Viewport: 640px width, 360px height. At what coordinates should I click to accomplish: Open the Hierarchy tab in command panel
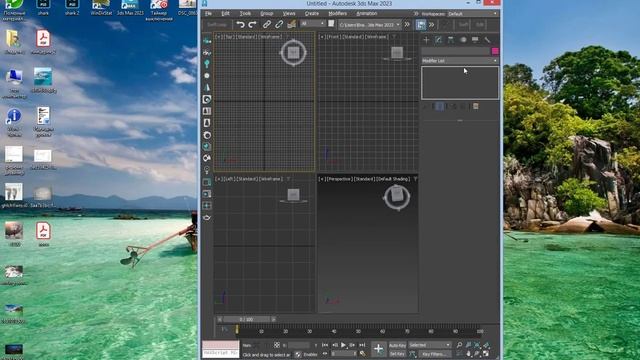pos(451,40)
